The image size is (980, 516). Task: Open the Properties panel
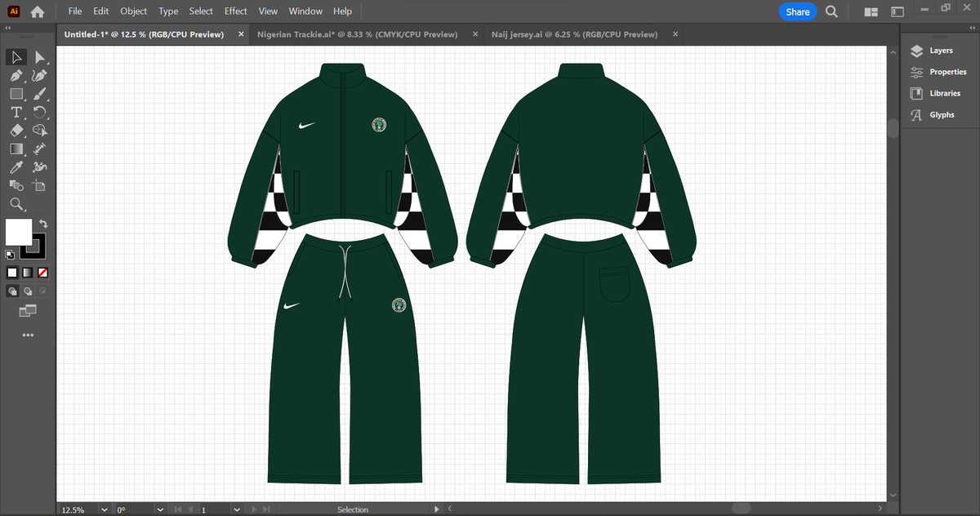click(x=941, y=72)
